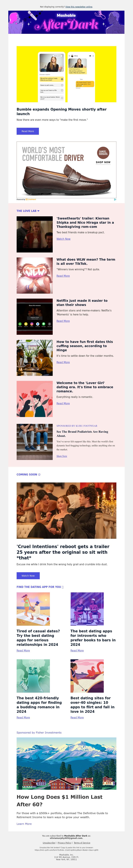Image resolution: width=133 pixels, height=868 pixels.
Task: Click Watch Now for Cruel Intentions trailer
Action: click(28, 576)
